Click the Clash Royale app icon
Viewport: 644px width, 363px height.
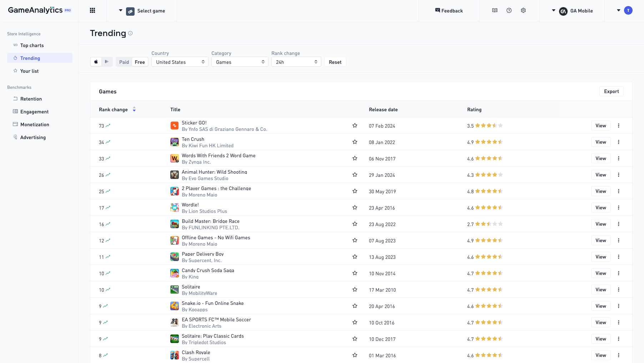point(175,355)
